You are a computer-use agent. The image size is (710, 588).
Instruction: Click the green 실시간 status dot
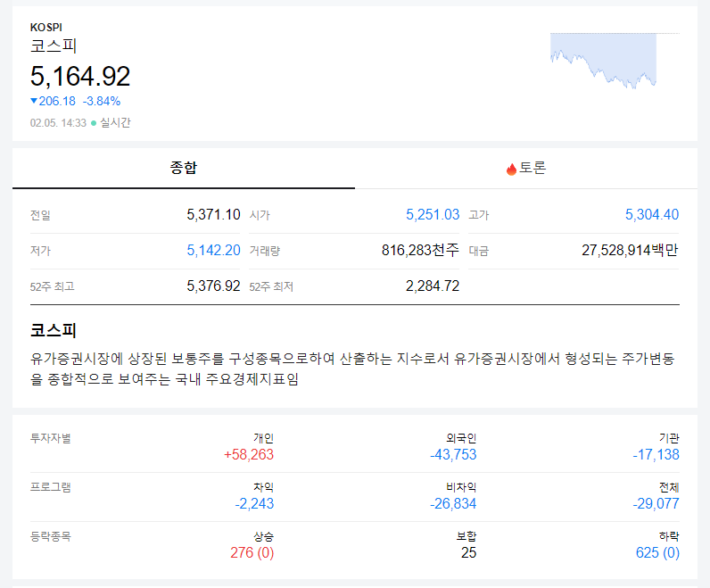pyautogui.click(x=94, y=123)
